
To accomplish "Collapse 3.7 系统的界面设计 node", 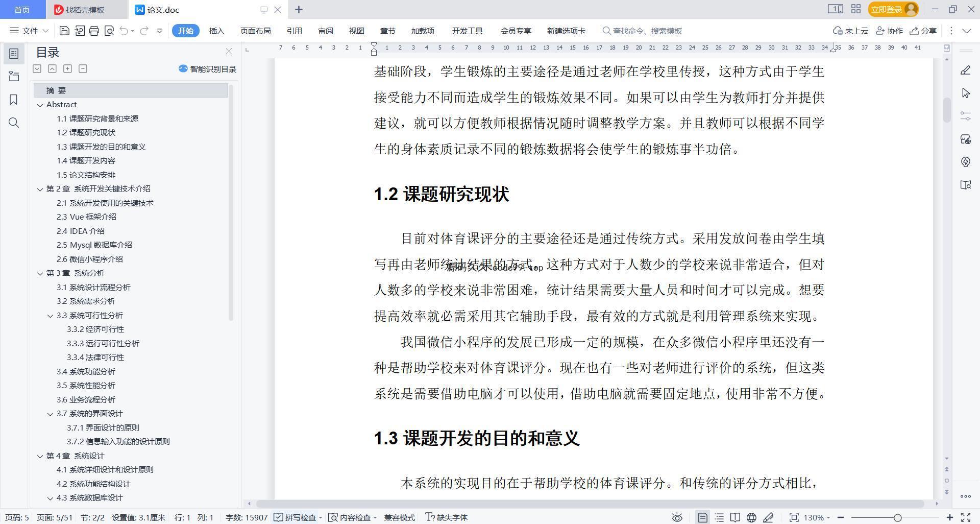I will (50, 414).
